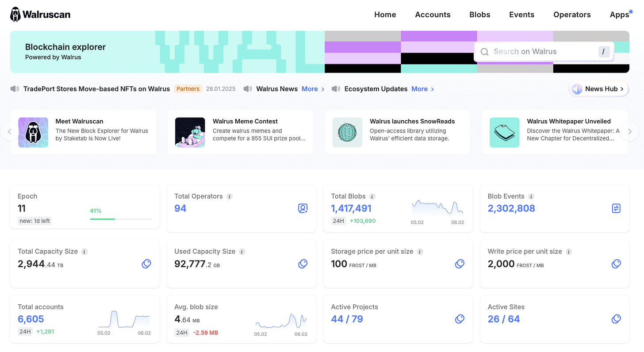Screen dimensions: 644x352
Task: Open Total accounts value 6,605
Action: 31,319
